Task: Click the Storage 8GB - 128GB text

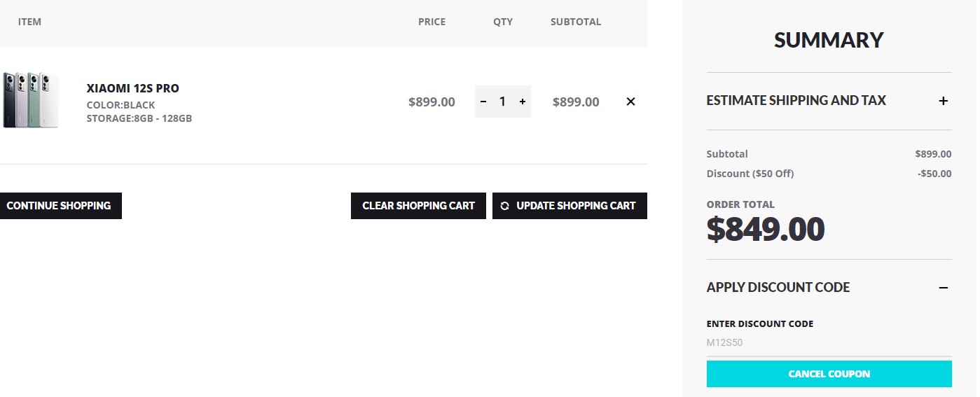Action: pos(139,118)
